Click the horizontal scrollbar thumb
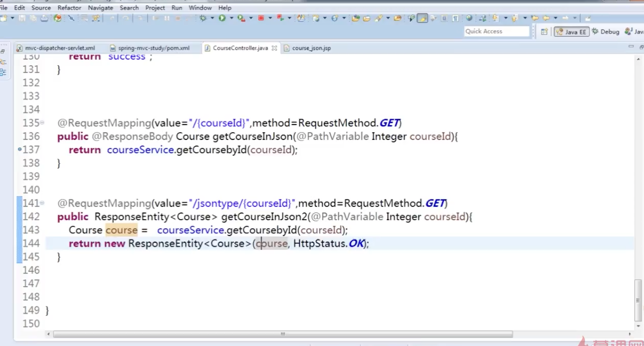 (283, 334)
